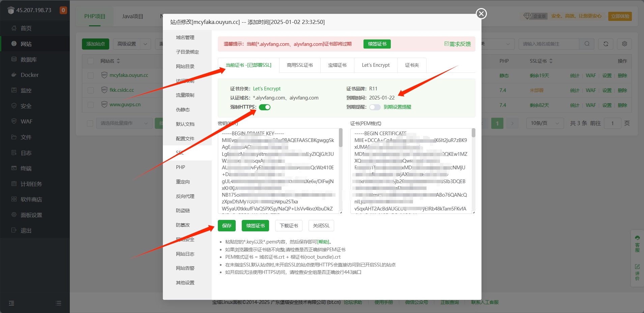Open the 安全 security shield icon
The height and width of the screenshot is (313, 644).
(x=14, y=106)
